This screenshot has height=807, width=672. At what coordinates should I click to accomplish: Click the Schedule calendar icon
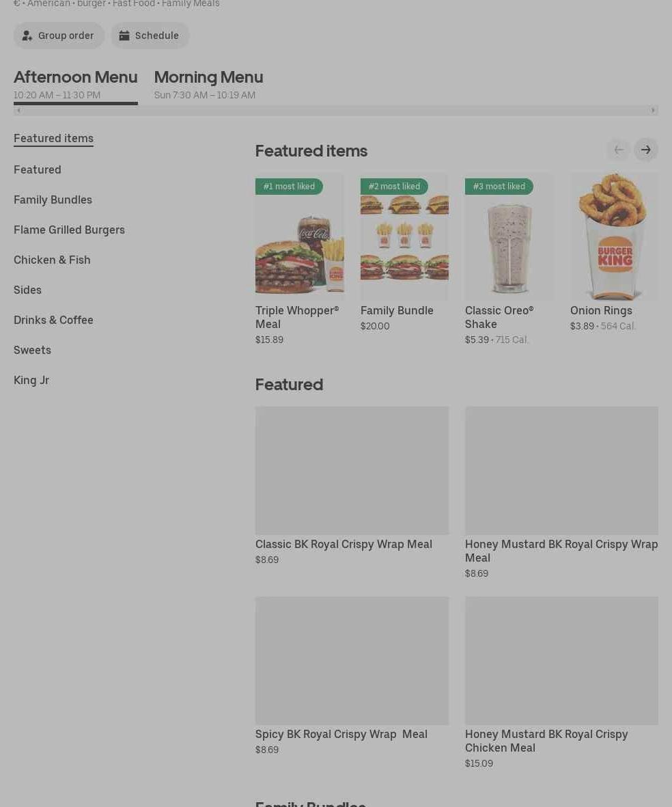coord(124,36)
